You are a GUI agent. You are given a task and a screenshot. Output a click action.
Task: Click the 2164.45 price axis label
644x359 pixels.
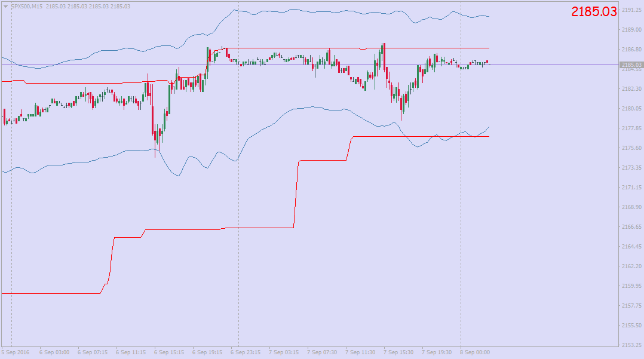pos(631,247)
